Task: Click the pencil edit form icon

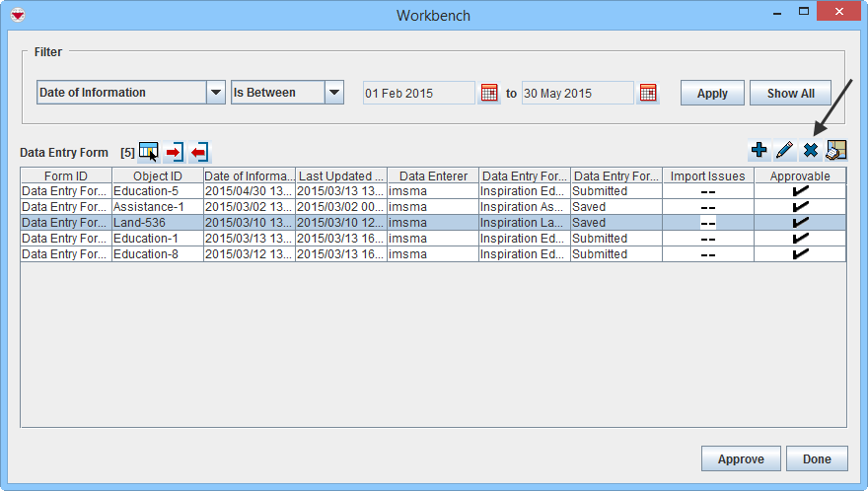Action: click(x=784, y=150)
